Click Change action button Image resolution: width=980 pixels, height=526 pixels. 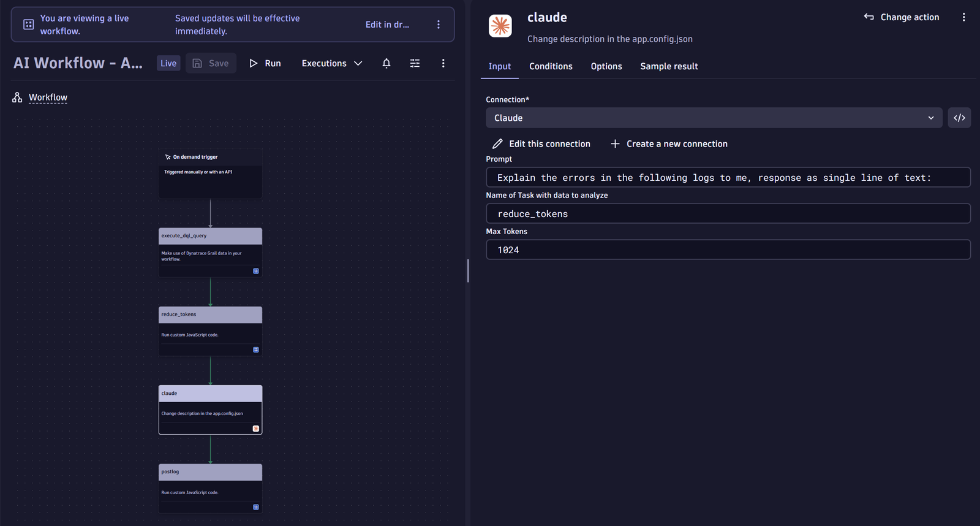pos(902,17)
